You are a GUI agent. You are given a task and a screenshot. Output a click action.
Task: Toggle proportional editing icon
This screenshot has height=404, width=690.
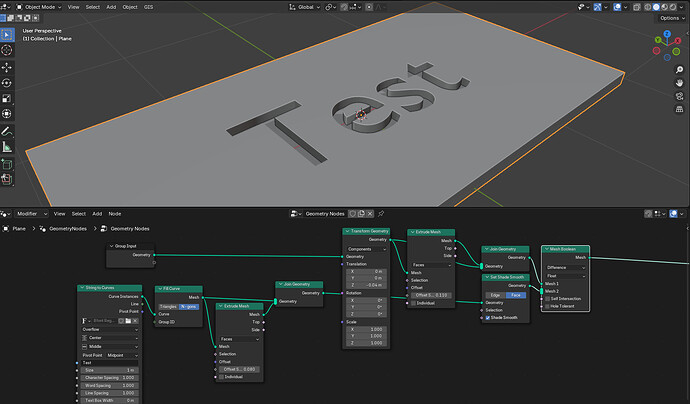[x=369, y=7]
